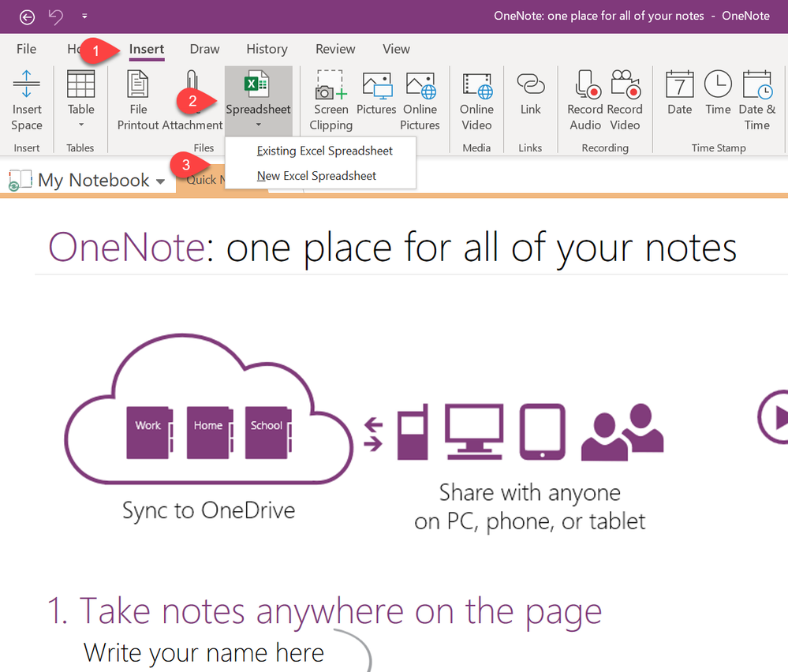Start Record Audio

coord(585,99)
